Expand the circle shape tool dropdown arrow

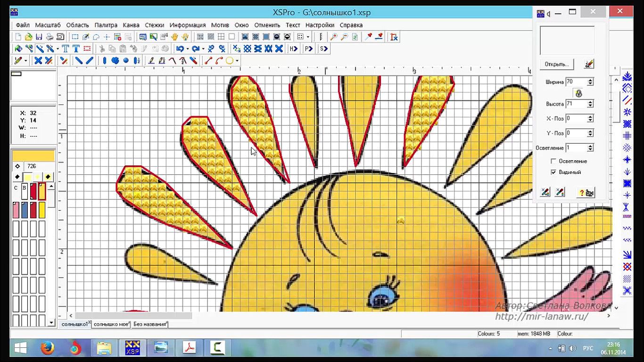coord(237,60)
